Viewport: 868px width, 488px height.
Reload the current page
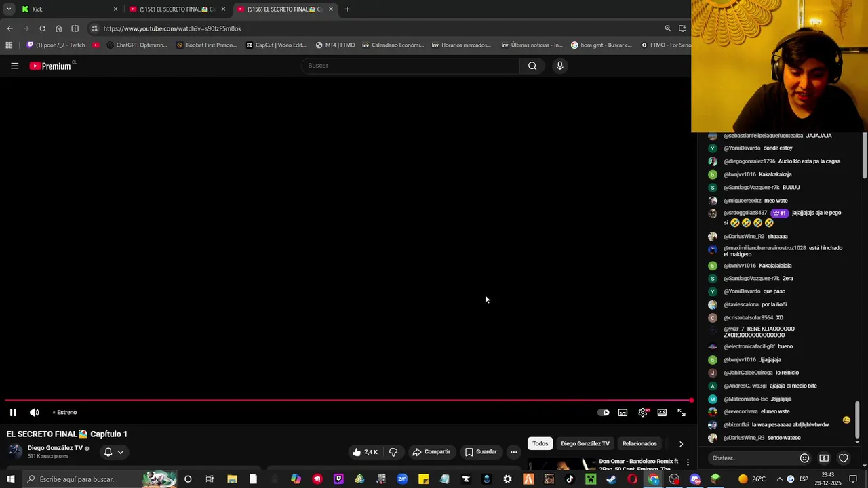(x=42, y=28)
